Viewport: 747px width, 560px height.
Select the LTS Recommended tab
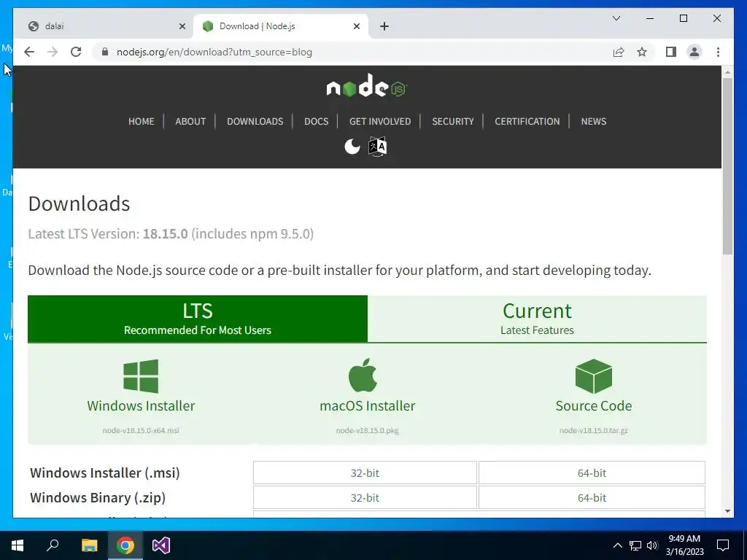click(x=198, y=319)
